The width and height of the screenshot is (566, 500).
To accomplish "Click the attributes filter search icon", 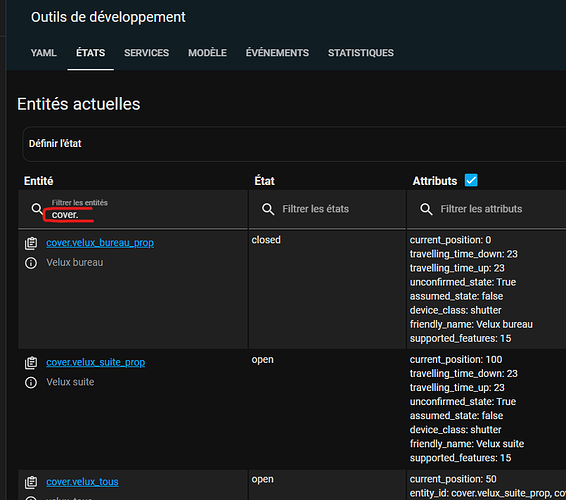I will pos(426,209).
